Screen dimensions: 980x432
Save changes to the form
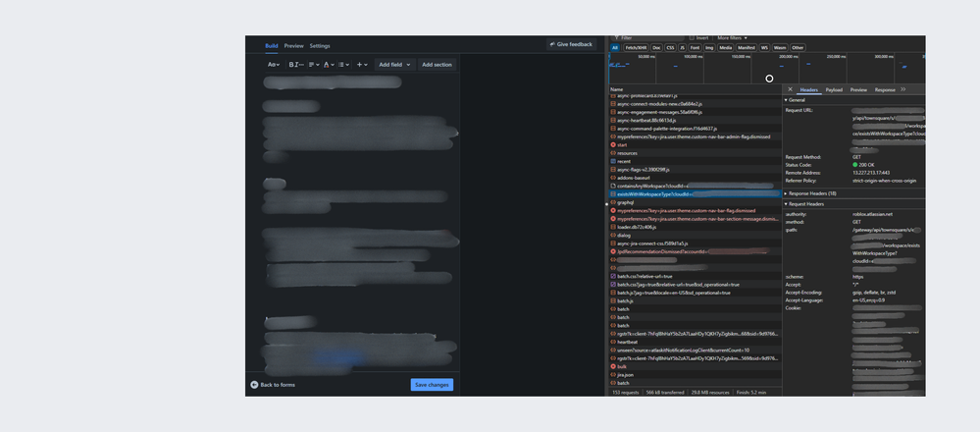pos(432,385)
